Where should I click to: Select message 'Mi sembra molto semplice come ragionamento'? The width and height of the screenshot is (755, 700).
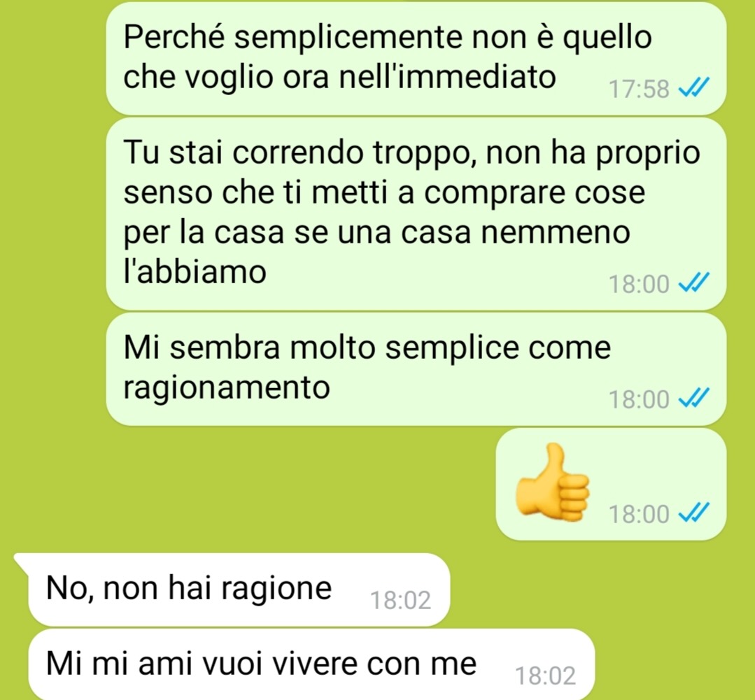tap(416, 369)
